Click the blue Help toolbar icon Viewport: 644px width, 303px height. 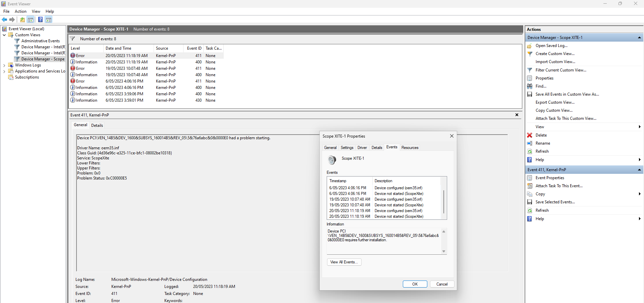40,19
